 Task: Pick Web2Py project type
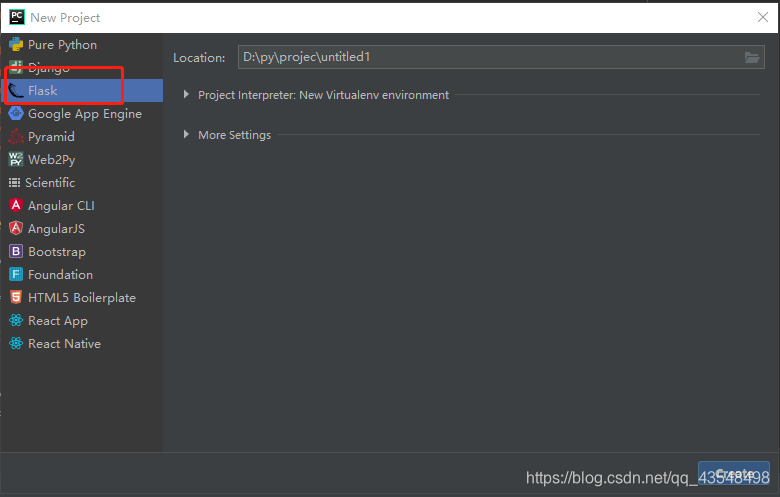pyautogui.click(x=82, y=159)
